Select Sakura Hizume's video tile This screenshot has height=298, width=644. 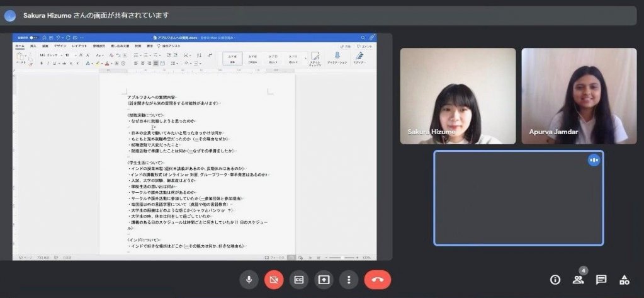458,96
